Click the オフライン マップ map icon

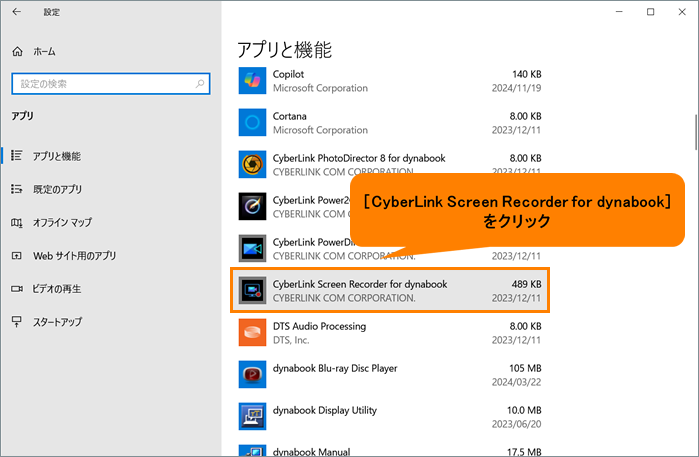point(16,222)
